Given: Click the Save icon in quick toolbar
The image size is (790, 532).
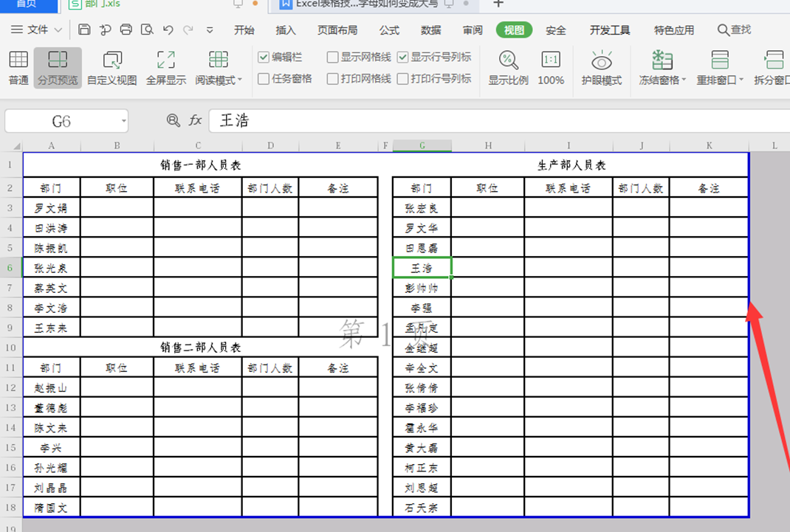Looking at the screenshot, I should coord(84,30).
